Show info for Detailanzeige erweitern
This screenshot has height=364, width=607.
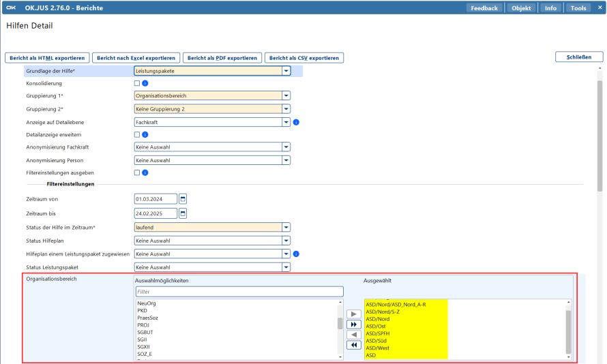(x=145, y=134)
